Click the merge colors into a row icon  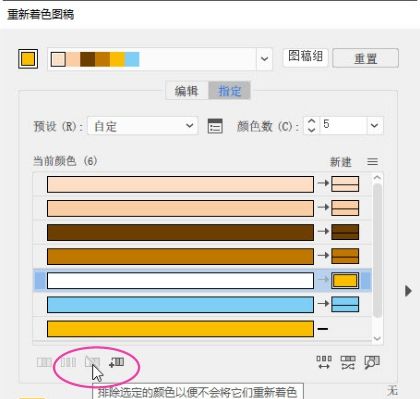coord(44,362)
